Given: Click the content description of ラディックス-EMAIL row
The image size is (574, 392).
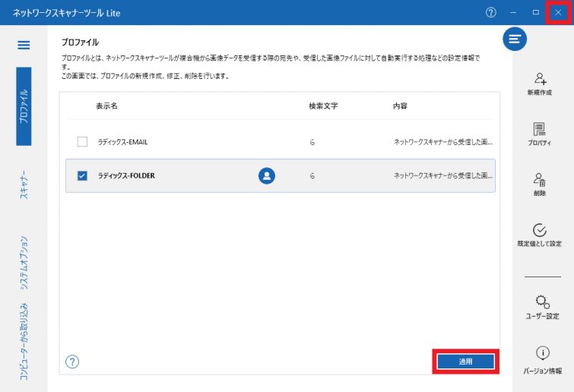Looking at the screenshot, I should click(443, 142).
